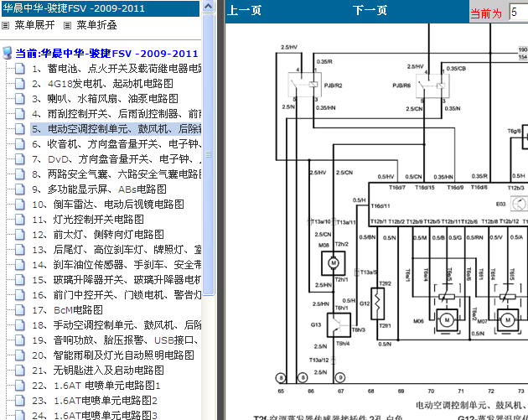Click the computer icon beside 当前:华晨中华-骏捷FSV
Screen dimensions: 528x420
tap(7, 53)
